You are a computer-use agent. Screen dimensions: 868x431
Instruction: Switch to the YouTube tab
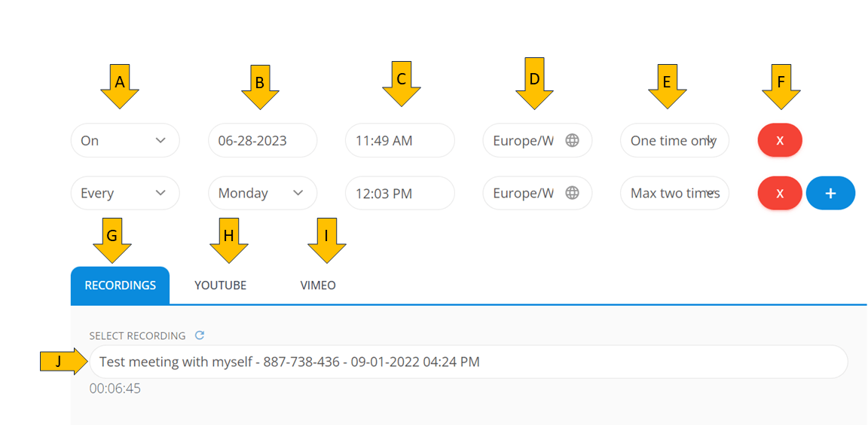[x=220, y=286]
